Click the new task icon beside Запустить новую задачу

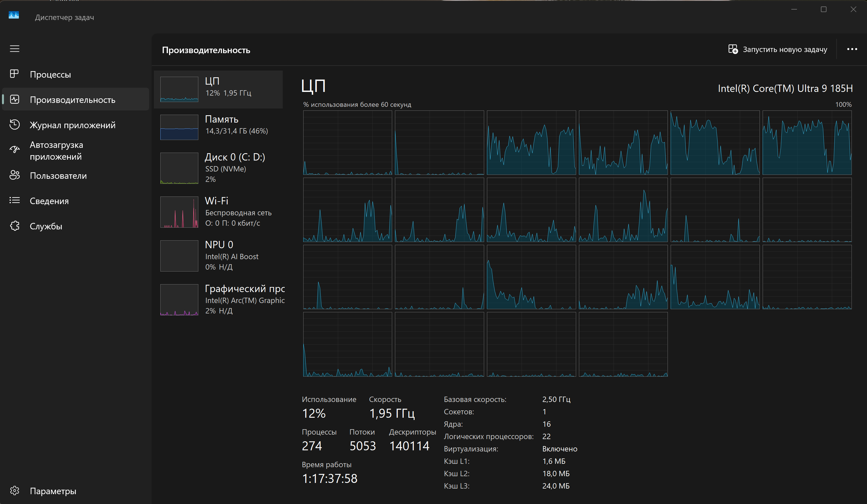[x=733, y=49]
